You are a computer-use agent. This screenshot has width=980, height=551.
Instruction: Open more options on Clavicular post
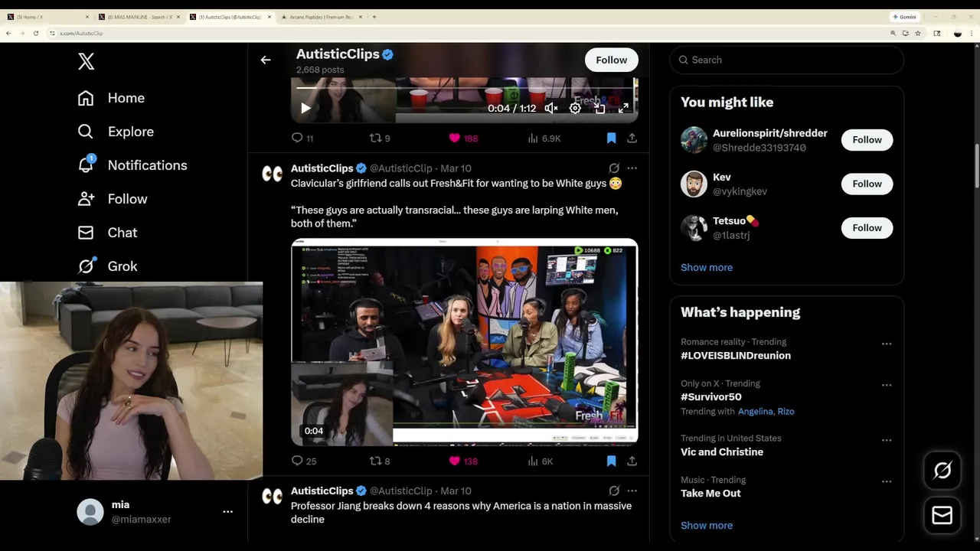pos(632,168)
